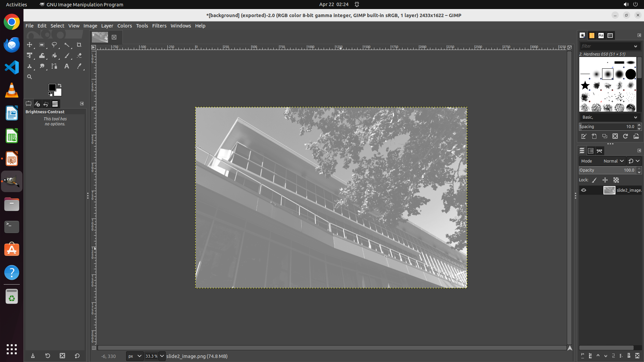644x362 pixels.
Task: Swap foreground and background colors
Action: coord(60,85)
